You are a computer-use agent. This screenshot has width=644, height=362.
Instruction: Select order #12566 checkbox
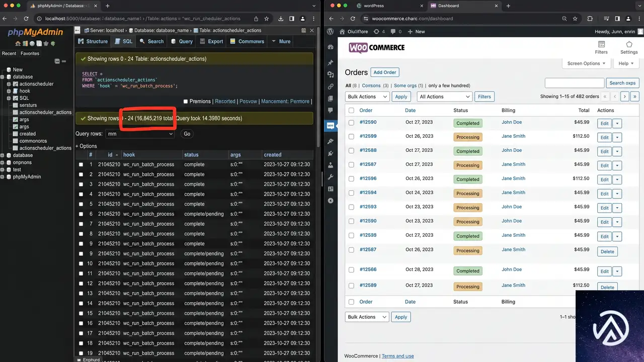click(x=351, y=270)
